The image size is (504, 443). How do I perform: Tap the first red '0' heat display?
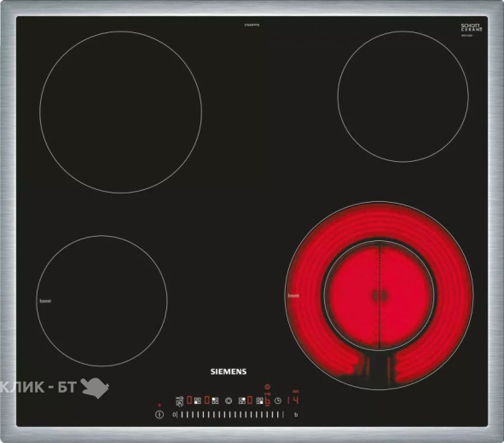click(x=189, y=400)
